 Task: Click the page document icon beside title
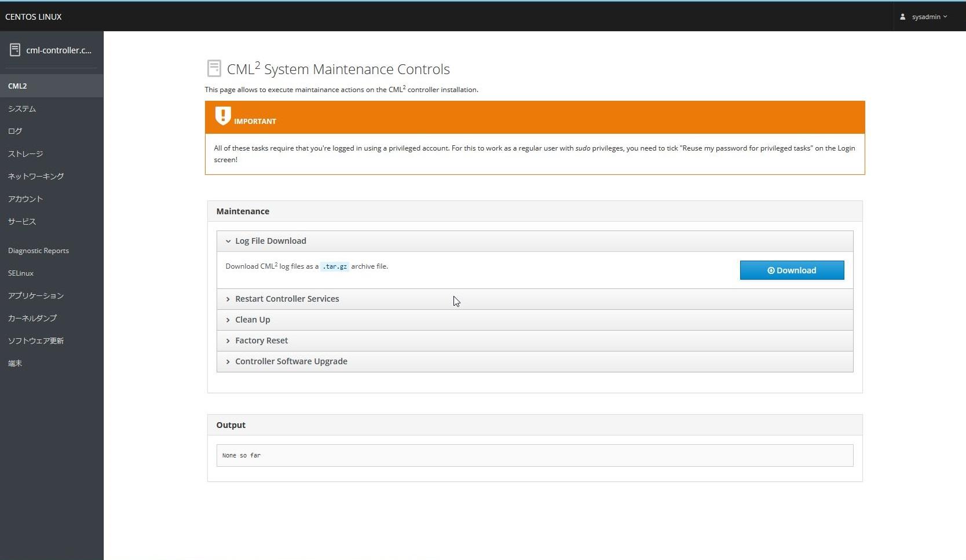pos(214,68)
